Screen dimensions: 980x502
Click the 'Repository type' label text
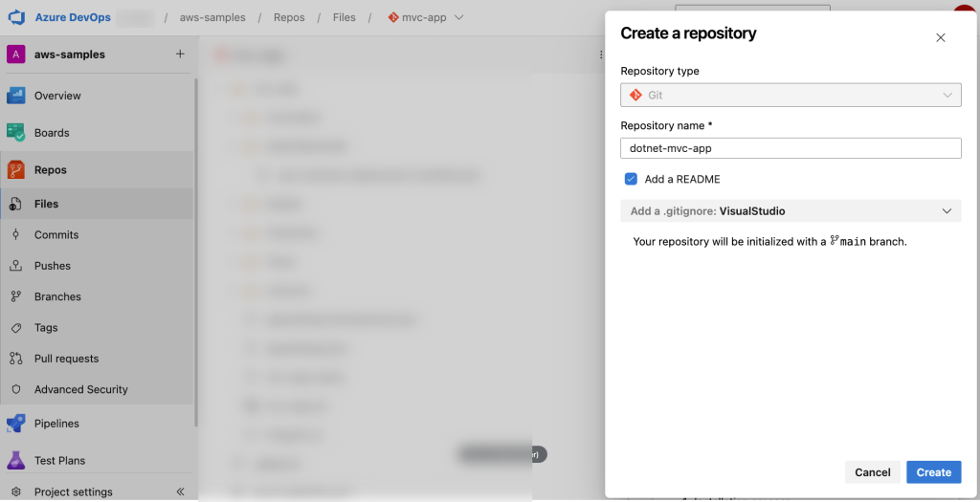pyautogui.click(x=660, y=71)
